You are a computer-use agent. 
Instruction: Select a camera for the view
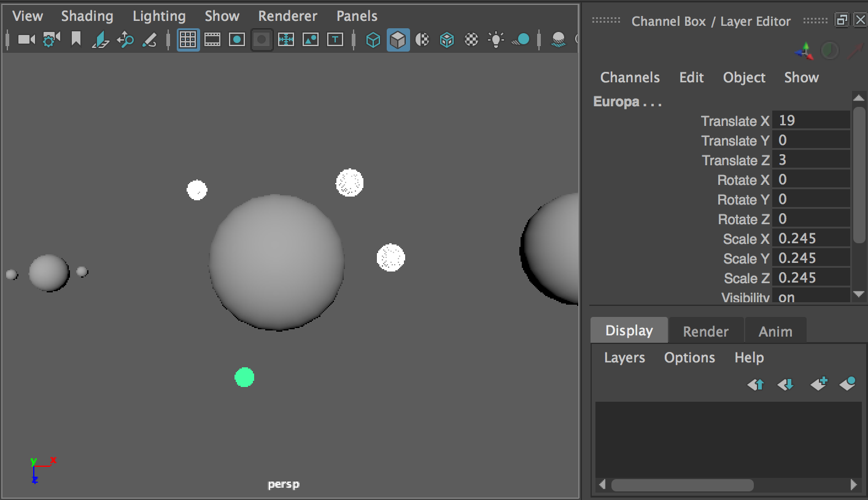click(25, 39)
